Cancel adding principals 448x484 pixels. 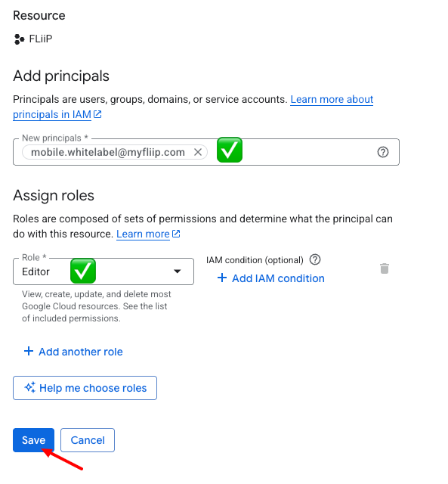coord(88,440)
